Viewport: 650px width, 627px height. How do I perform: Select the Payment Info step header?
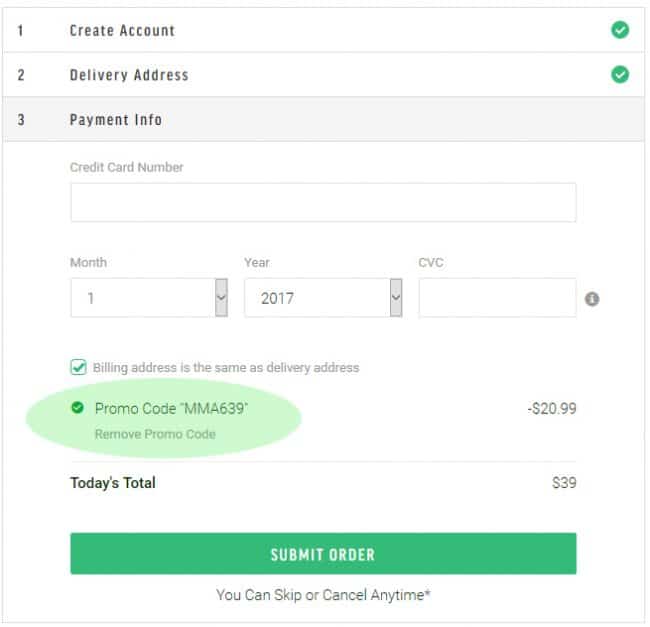(323, 120)
